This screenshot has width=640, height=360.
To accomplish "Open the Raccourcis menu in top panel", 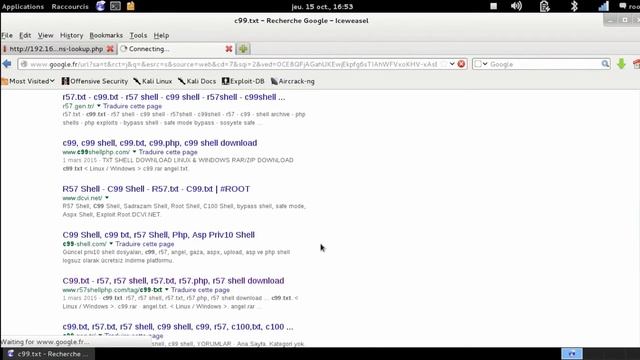I will 70,7.
